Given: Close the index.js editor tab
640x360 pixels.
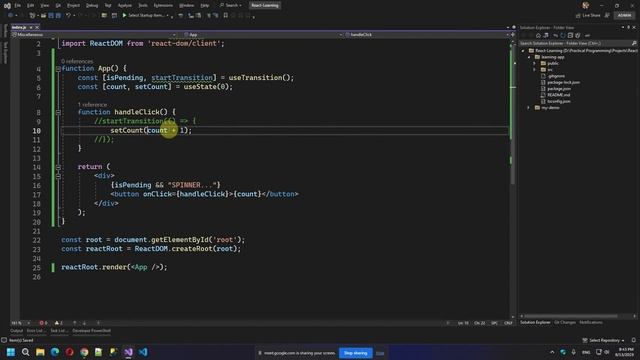Looking at the screenshot, I should click(x=37, y=27).
